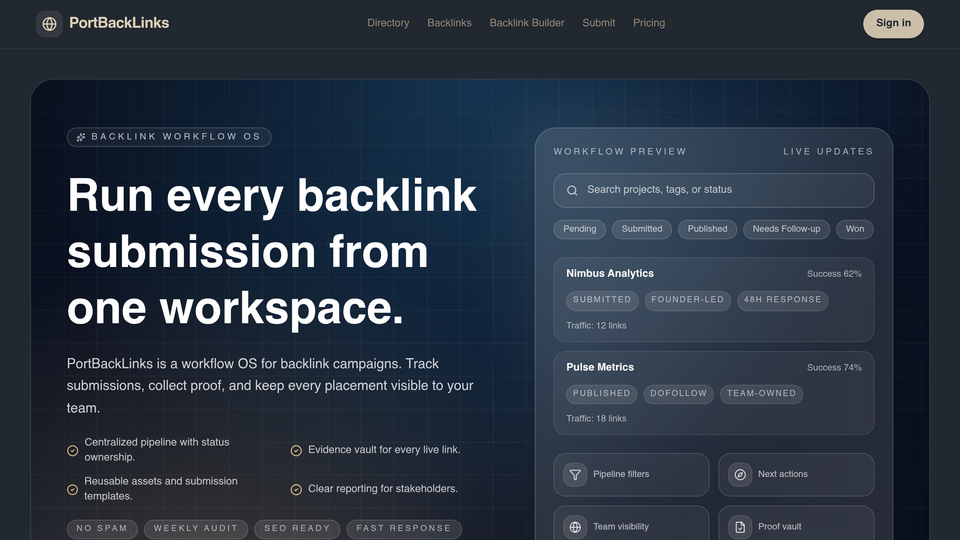The image size is (960, 540).
Task: Click the NO SPAM badge
Action: [102, 529]
